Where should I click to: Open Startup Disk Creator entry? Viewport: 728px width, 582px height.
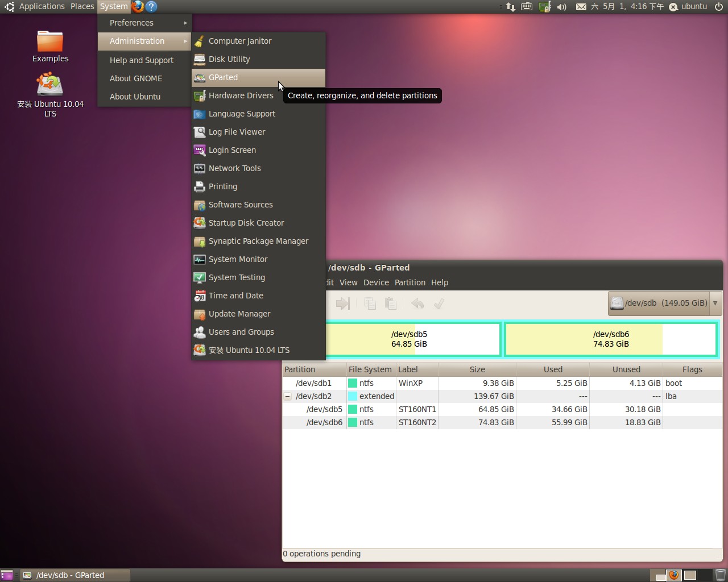point(258,223)
